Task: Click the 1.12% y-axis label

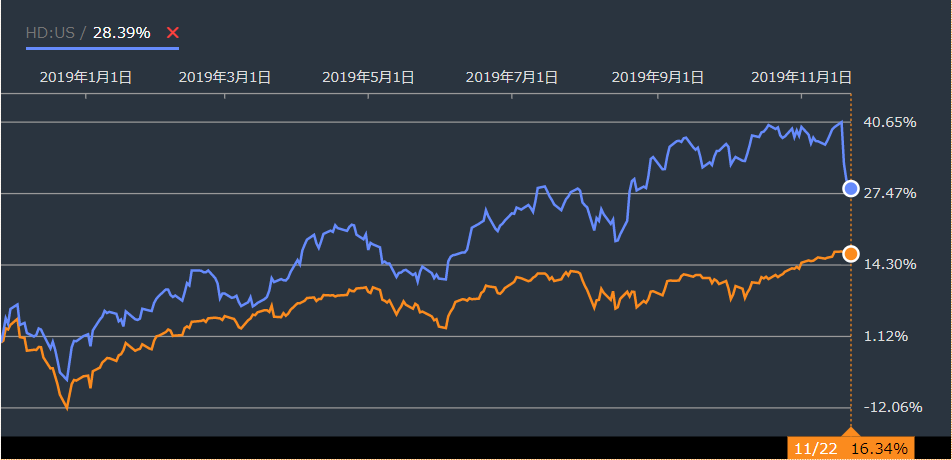Action: tap(885, 336)
